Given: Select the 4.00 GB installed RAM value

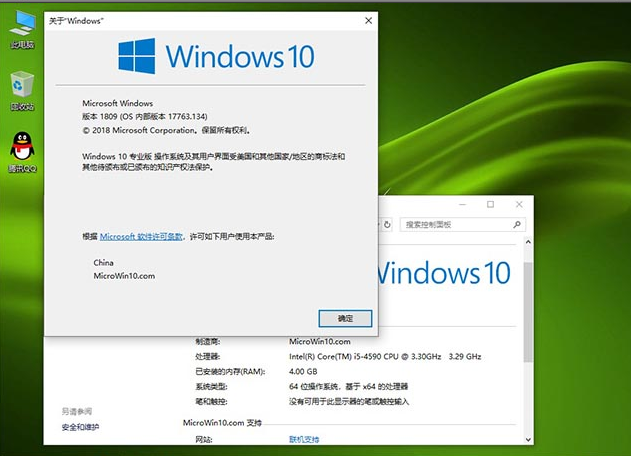Looking at the screenshot, I should [303, 371].
